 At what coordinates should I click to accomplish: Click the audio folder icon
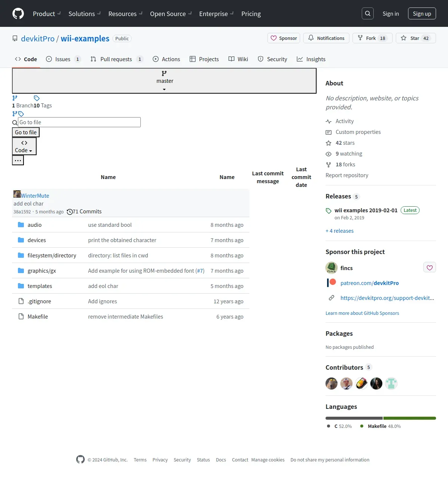click(21, 225)
